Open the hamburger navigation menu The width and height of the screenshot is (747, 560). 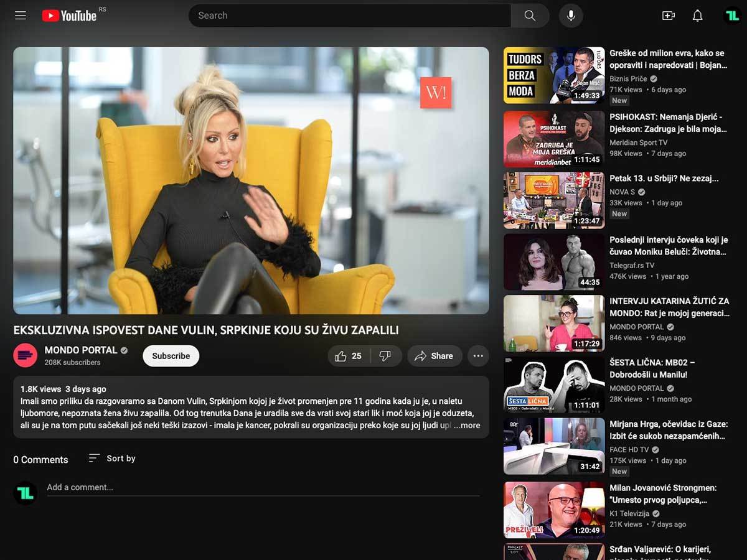[x=20, y=16]
